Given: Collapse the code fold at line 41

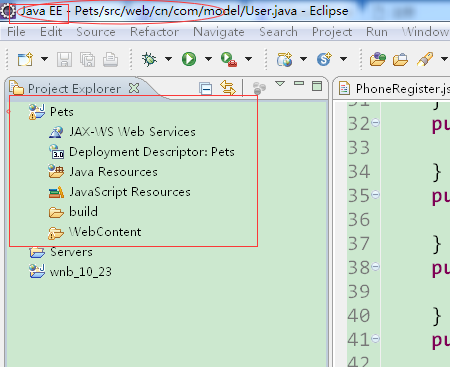Looking at the screenshot, I should click(375, 339).
